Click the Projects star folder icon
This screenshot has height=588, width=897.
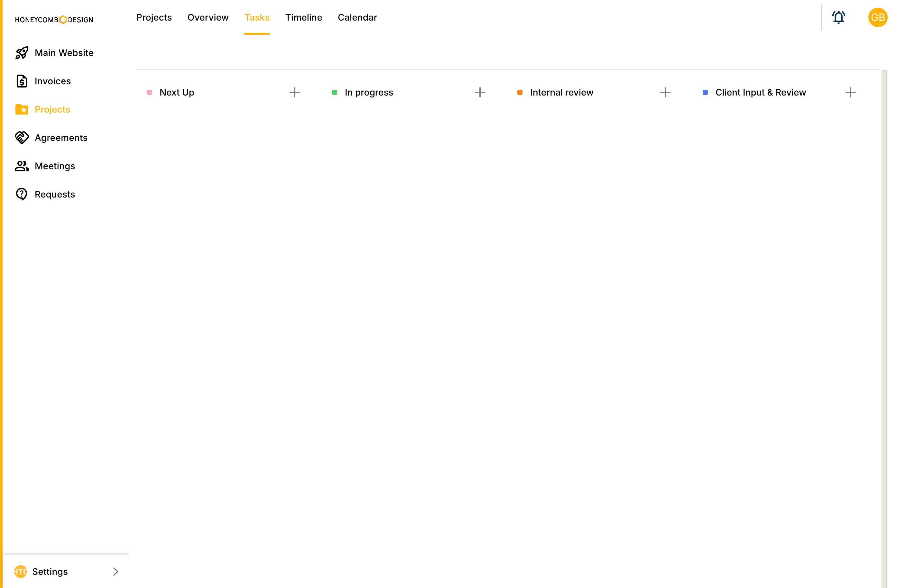22,109
